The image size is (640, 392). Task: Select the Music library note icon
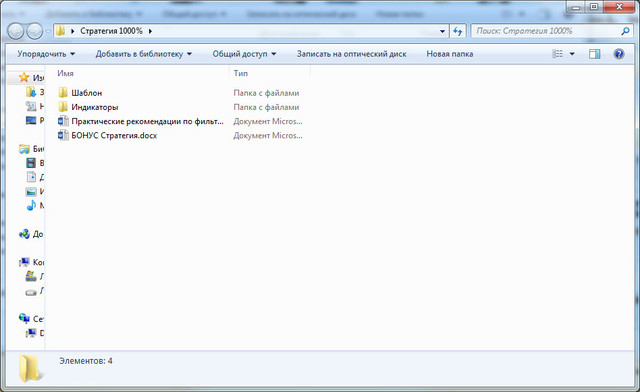[x=31, y=205]
